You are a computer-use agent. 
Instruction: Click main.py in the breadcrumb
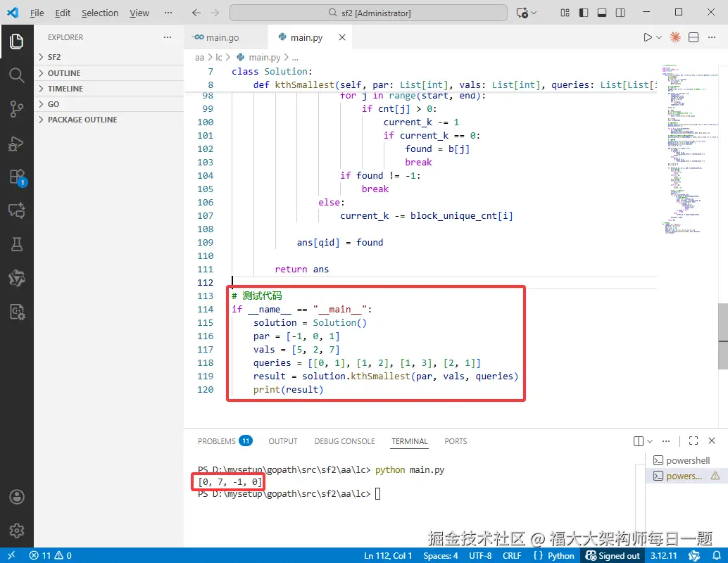click(x=264, y=58)
